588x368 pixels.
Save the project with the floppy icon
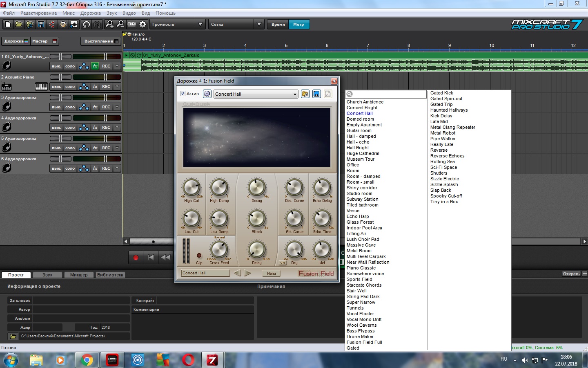41,25
